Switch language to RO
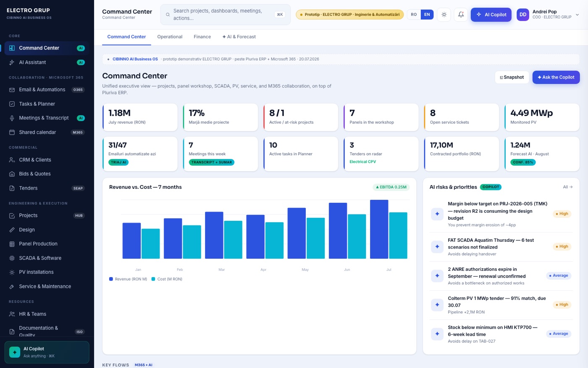 pyautogui.click(x=414, y=15)
